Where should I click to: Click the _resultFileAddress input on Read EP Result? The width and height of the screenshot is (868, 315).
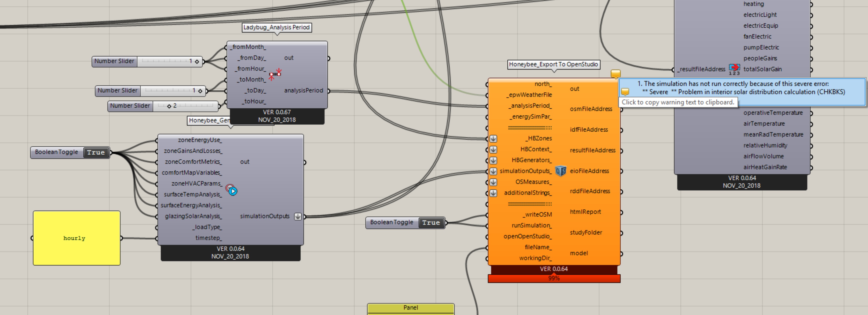coord(702,69)
